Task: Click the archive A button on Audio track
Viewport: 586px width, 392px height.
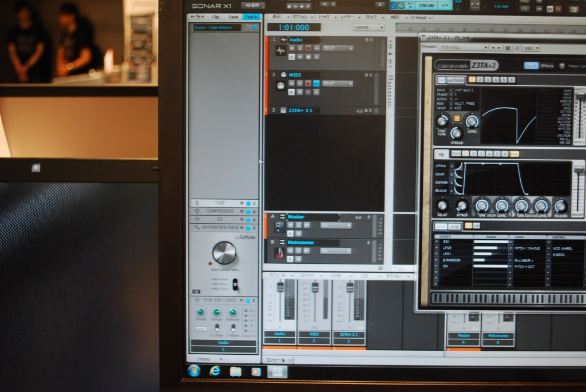Action: [316, 57]
